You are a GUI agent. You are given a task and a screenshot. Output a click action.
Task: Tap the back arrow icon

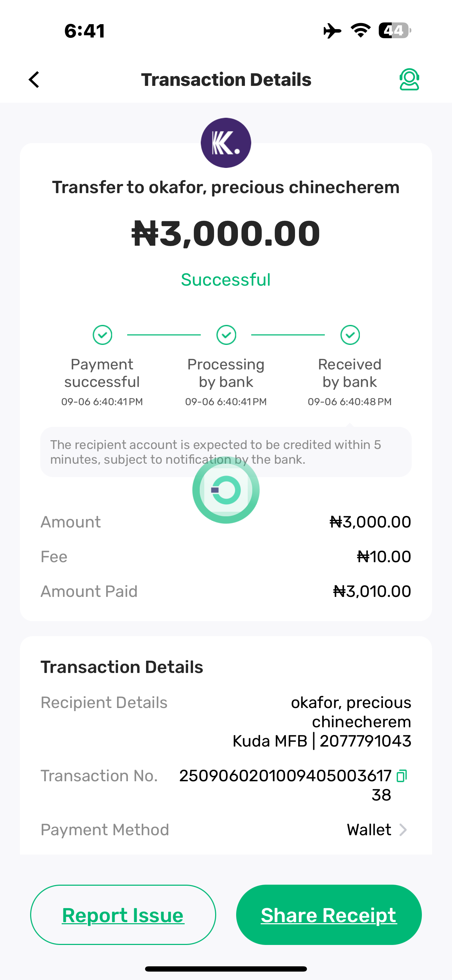(34, 80)
